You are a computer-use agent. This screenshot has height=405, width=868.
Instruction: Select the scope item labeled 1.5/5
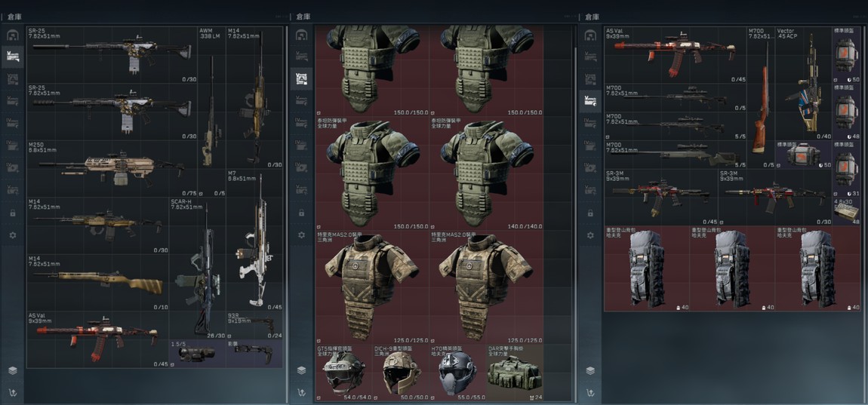tap(198, 354)
